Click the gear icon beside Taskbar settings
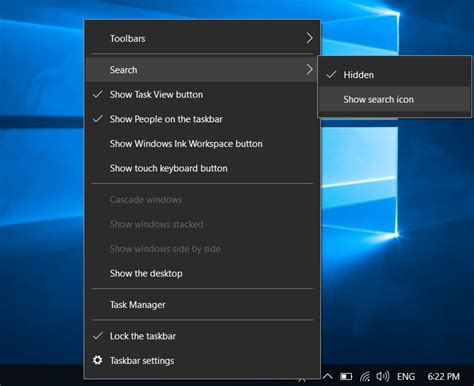 97,360
